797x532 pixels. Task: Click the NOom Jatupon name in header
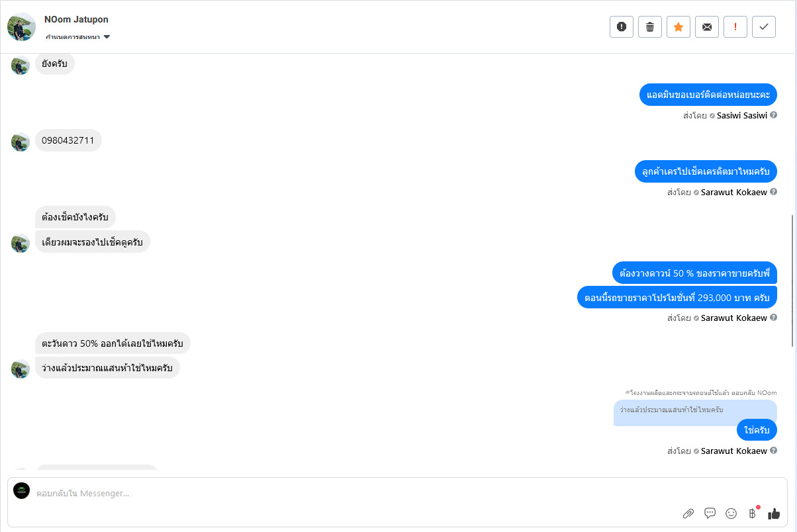76,20
